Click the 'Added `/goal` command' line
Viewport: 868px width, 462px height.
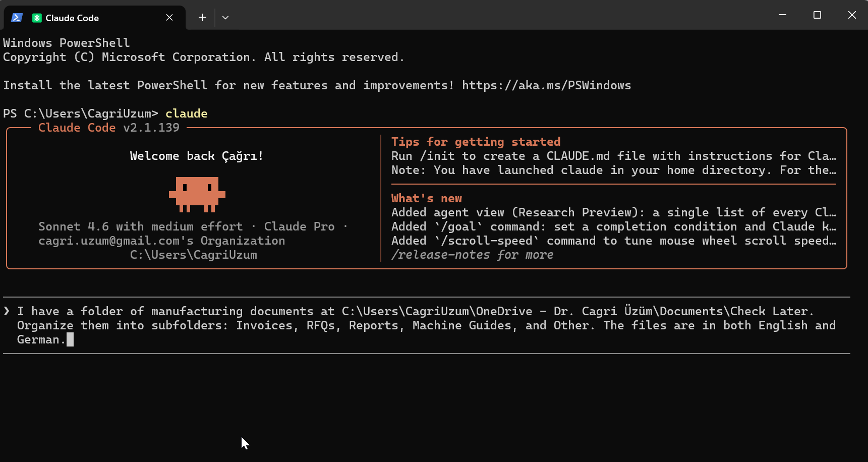coord(614,226)
